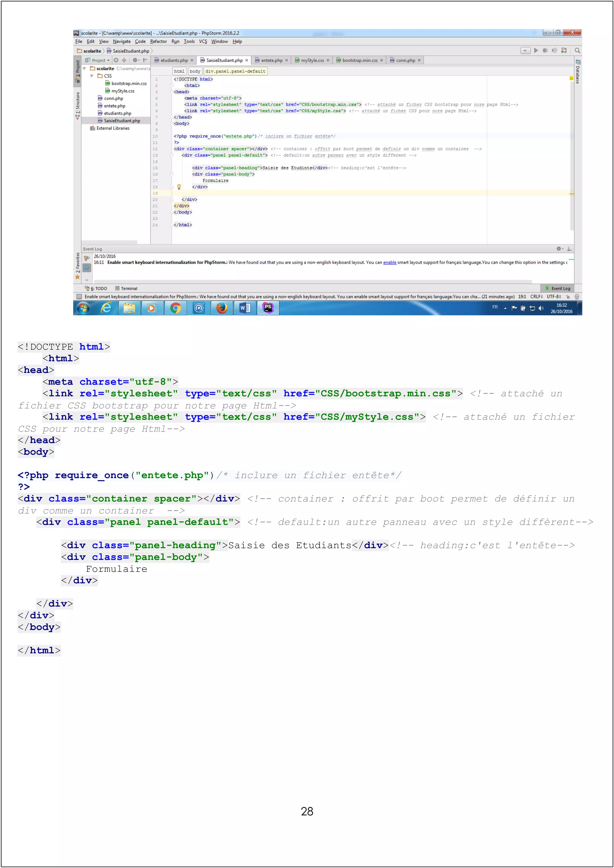614x868 pixels.
Task: Click the Event Log button in status bar
Action: point(557,288)
